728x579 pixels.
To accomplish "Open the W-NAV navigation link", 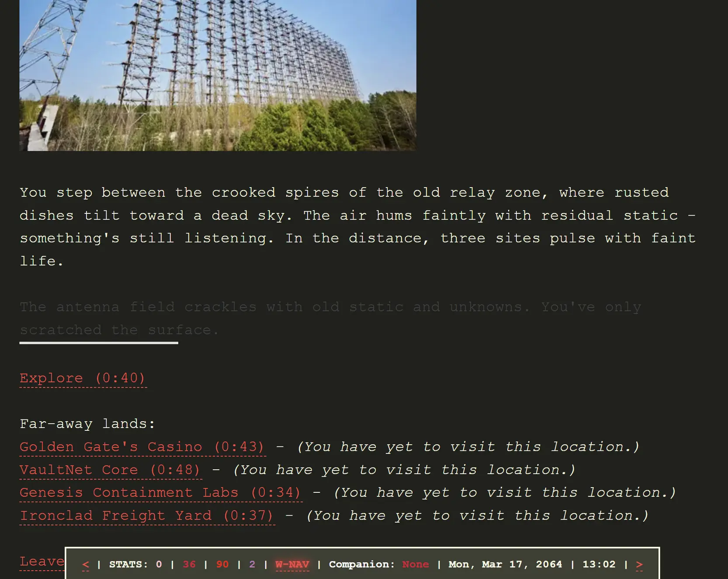I will pos(292,565).
